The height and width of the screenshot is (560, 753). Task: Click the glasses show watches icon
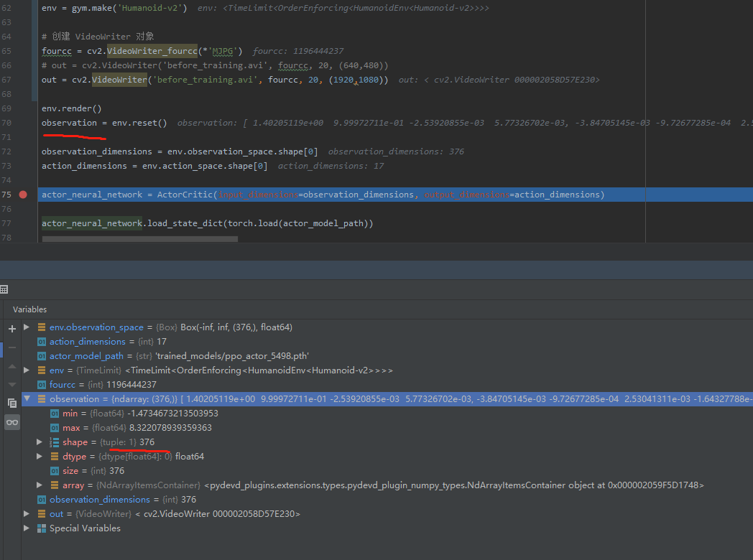(12, 422)
